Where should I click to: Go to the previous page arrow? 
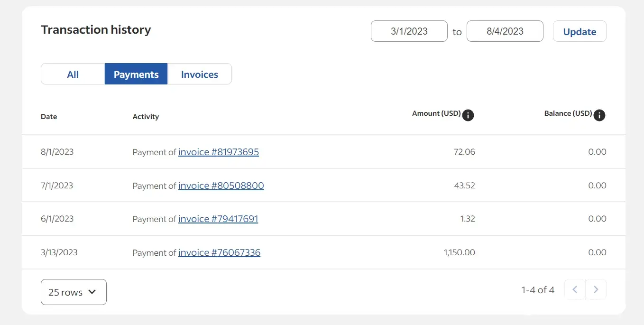pyautogui.click(x=574, y=289)
